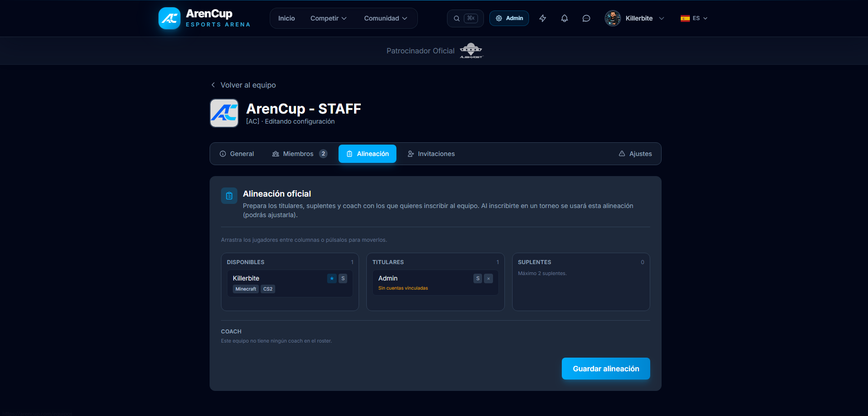Expand the Killerbite user menu
868x416 pixels.
[x=662, y=18]
